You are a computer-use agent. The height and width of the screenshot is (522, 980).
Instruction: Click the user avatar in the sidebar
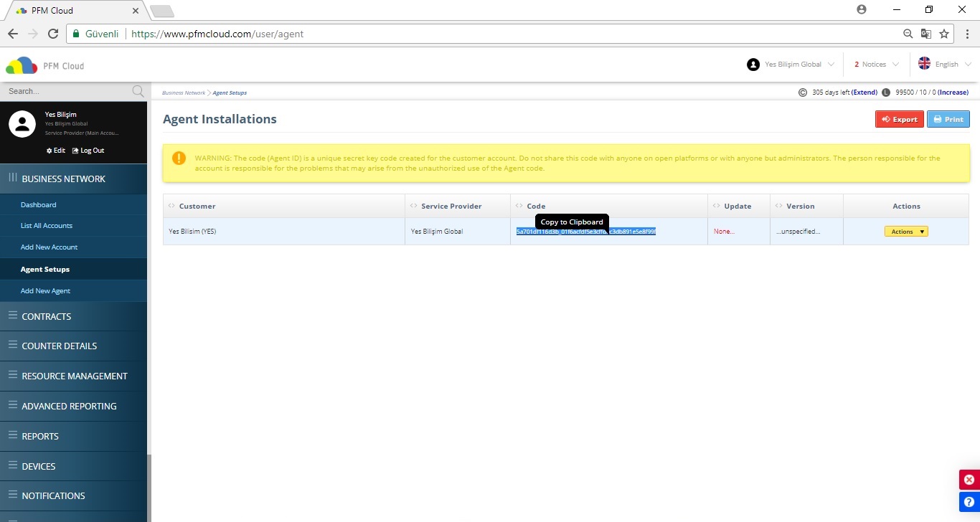(22, 124)
